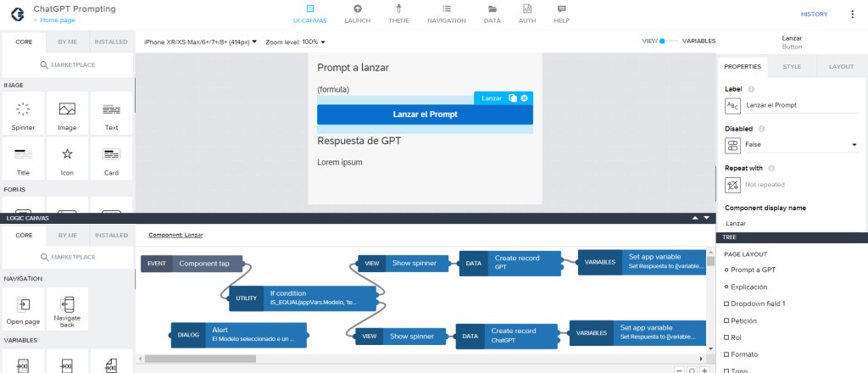Switch to the Installed components tab
Screen dimensions: 868x373
111,42
